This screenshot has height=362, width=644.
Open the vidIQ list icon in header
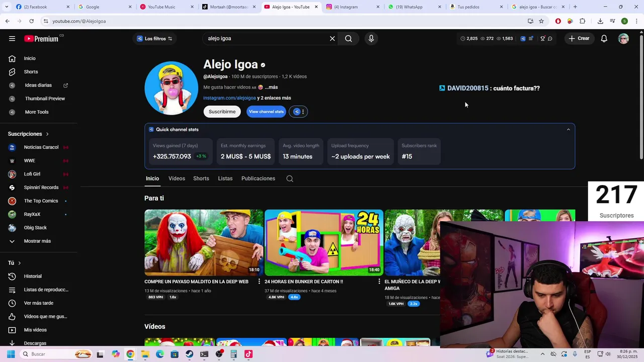coord(531,39)
